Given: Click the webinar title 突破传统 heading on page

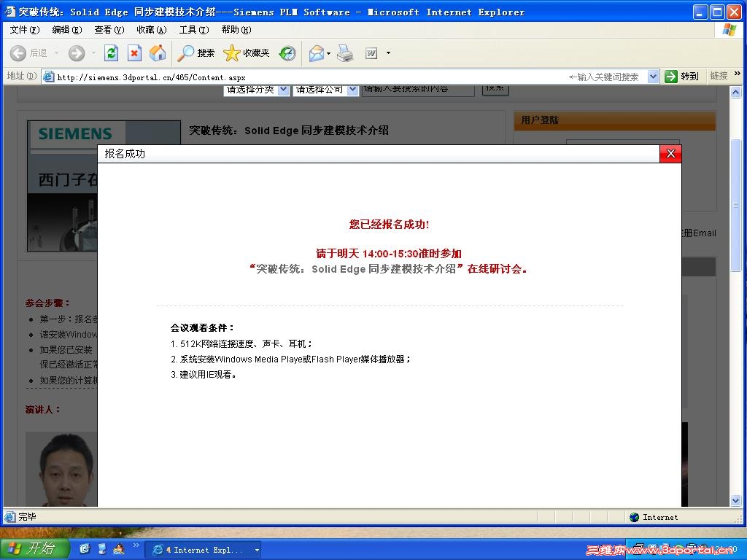Looking at the screenshot, I should click(x=289, y=131).
